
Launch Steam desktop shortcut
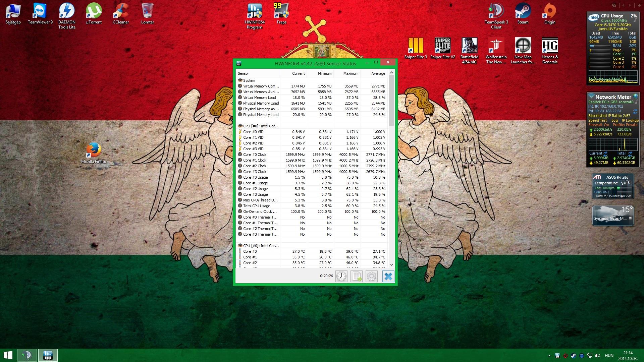[x=523, y=14]
